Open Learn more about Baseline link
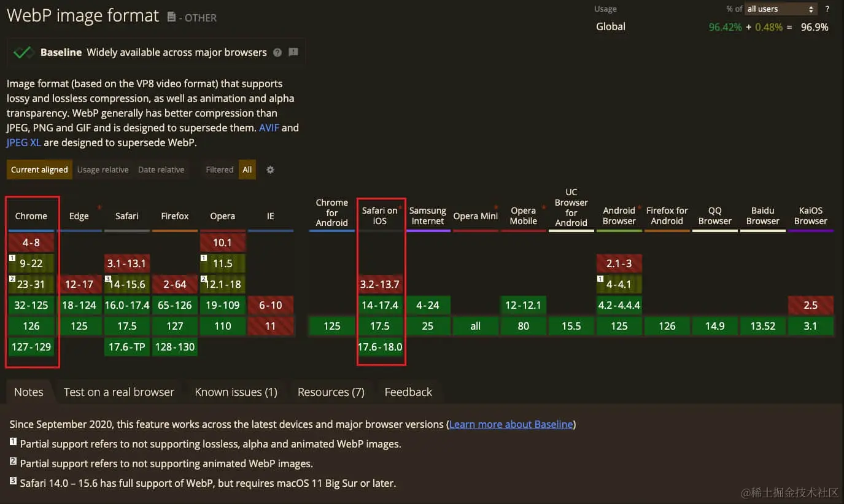Viewport: 844px width, 504px height. [x=511, y=425]
